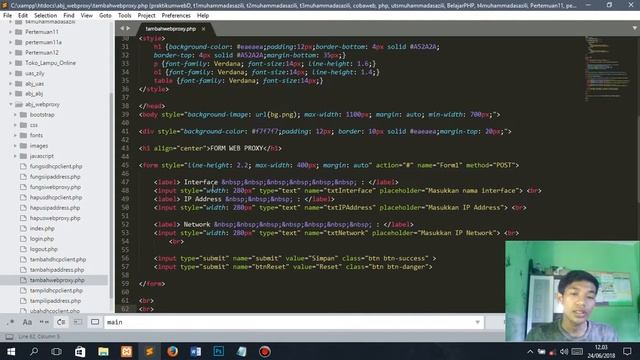Open the tampildhcpclient.php file

pos(56,291)
